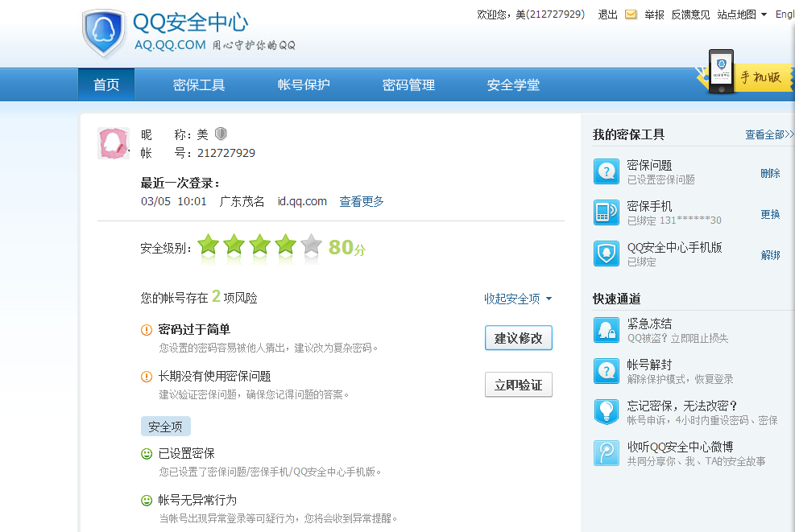Image resolution: width=795 pixels, height=532 pixels.
Task: Open the mail envelope icon in header
Action: tap(631, 14)
